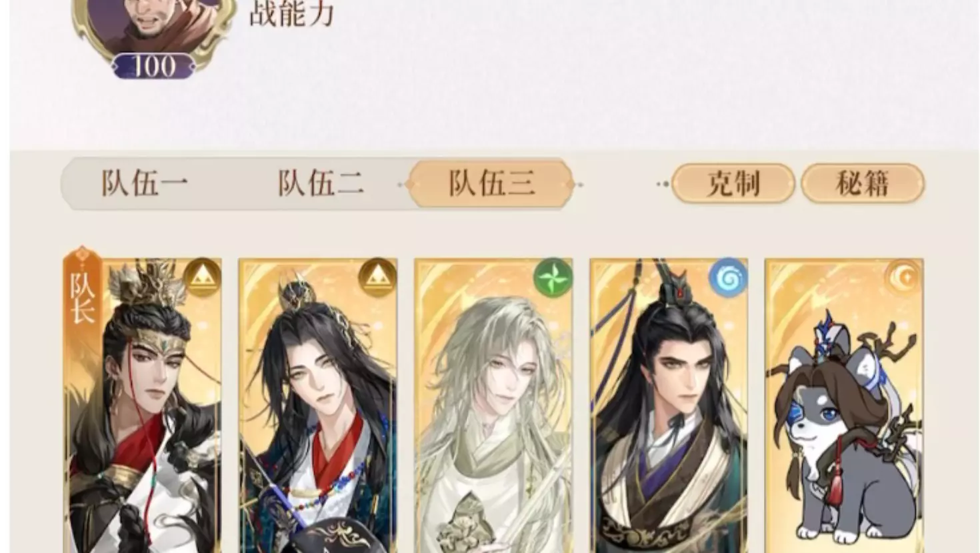The height and width of the screenshot is (553, 980).
Task: Tap the 战能力 heading text
Action: point(291,13)
